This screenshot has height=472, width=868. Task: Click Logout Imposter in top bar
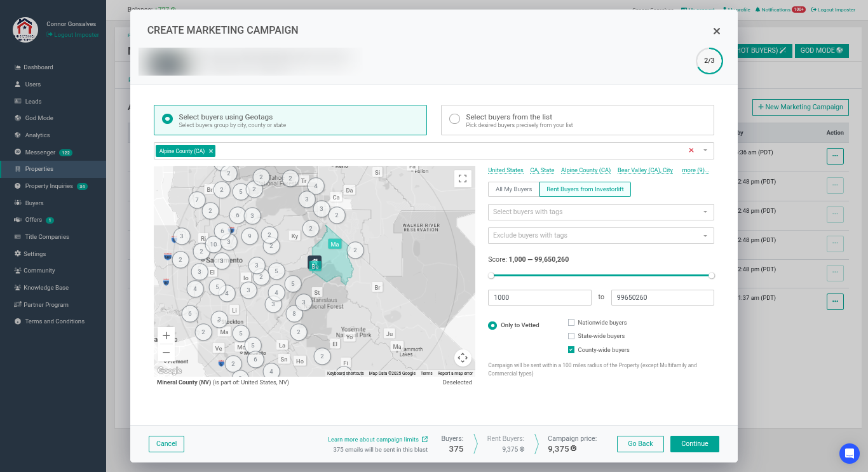(833, 10)
